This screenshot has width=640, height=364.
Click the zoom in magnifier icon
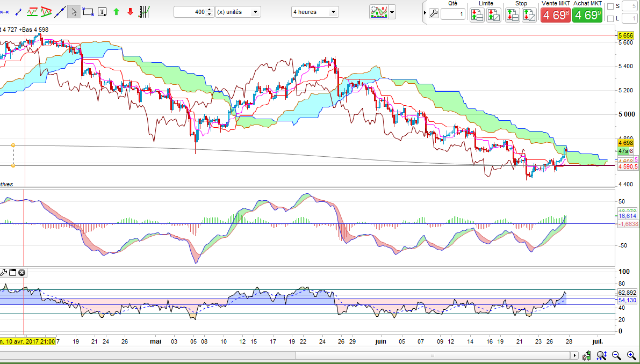631,355
